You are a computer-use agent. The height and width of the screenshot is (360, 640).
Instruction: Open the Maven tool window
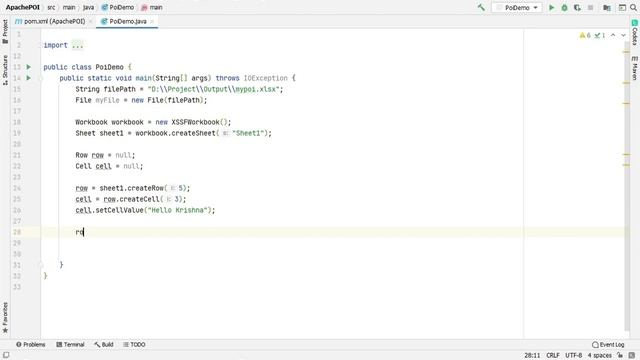635,68
